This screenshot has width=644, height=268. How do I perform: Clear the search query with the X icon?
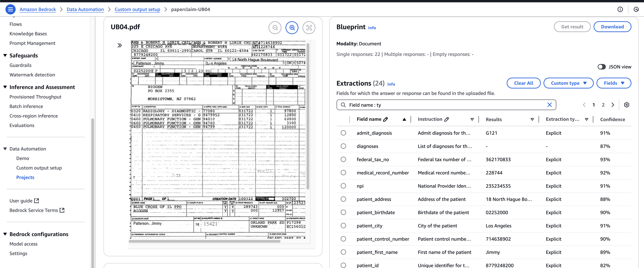[x=549, y=105]
